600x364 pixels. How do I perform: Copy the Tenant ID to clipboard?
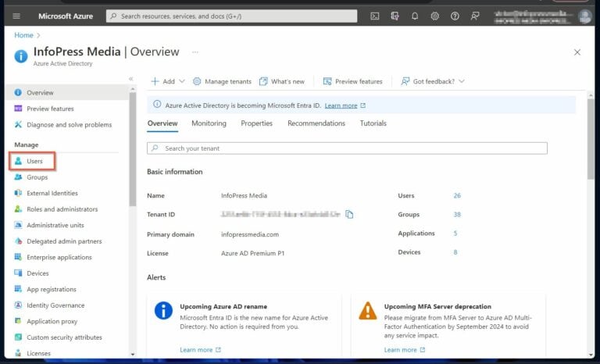click(x=349, y=214)
